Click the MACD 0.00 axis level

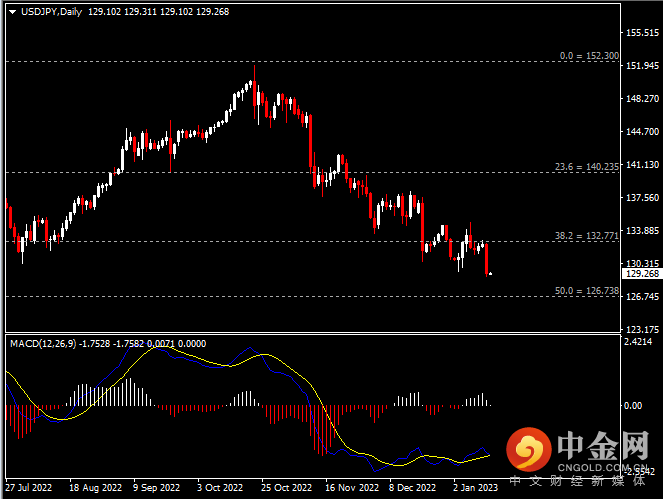point(633,406)
